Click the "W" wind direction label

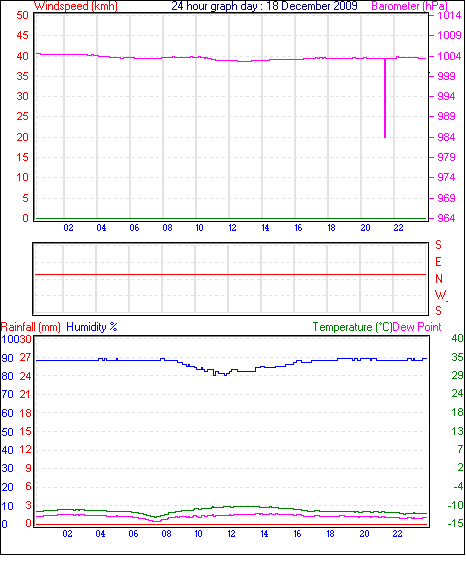click(440, 295)
